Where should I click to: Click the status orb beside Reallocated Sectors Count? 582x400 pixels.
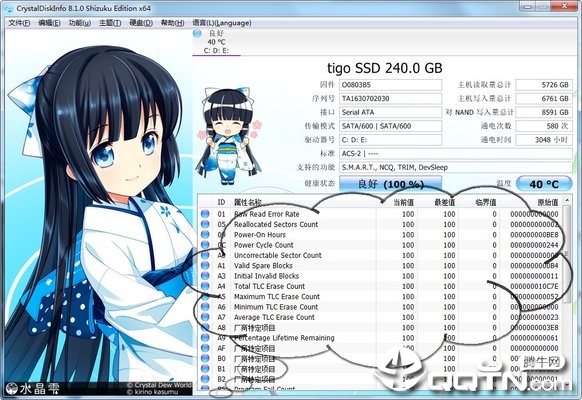[x=205, y=224]
